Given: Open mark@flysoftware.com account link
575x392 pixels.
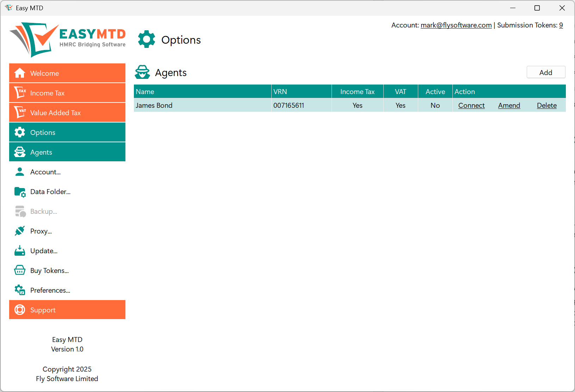Looking at the screenshot, I should pos(456,25).
